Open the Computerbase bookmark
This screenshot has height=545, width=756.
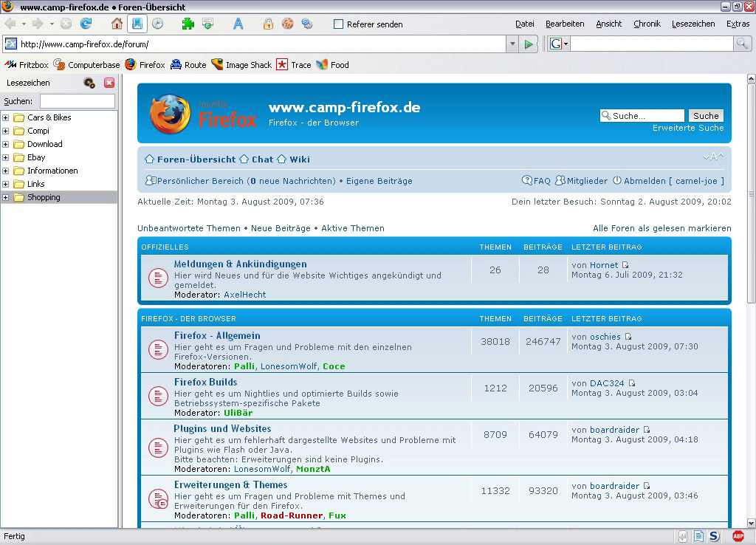tap(87, 65)
